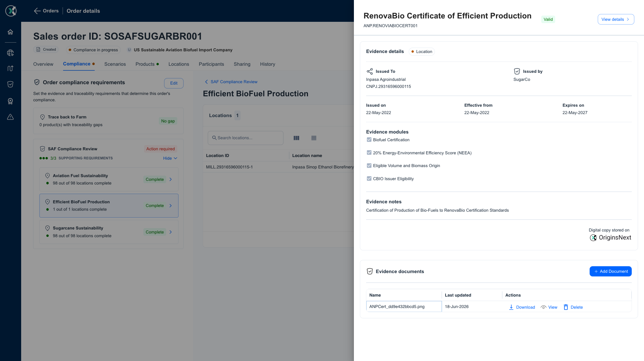Click the Add Document button
Image resolution: width=644 pixels, height=361 pixels.
pos(610,271)
